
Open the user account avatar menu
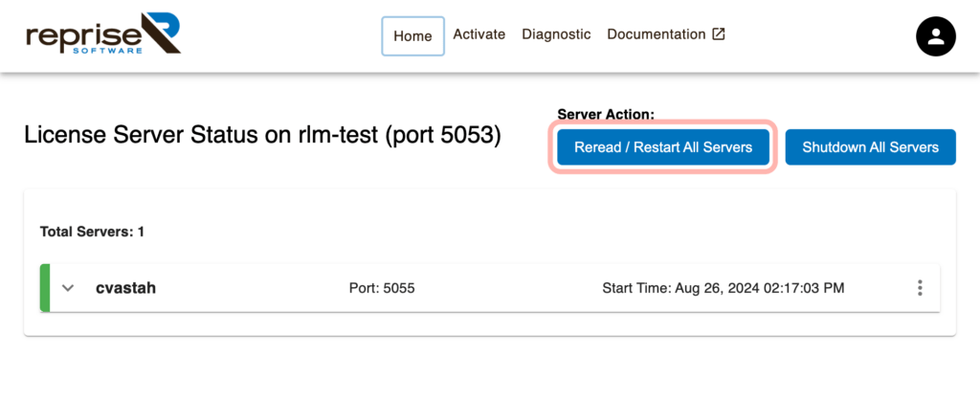coord(936,36)
